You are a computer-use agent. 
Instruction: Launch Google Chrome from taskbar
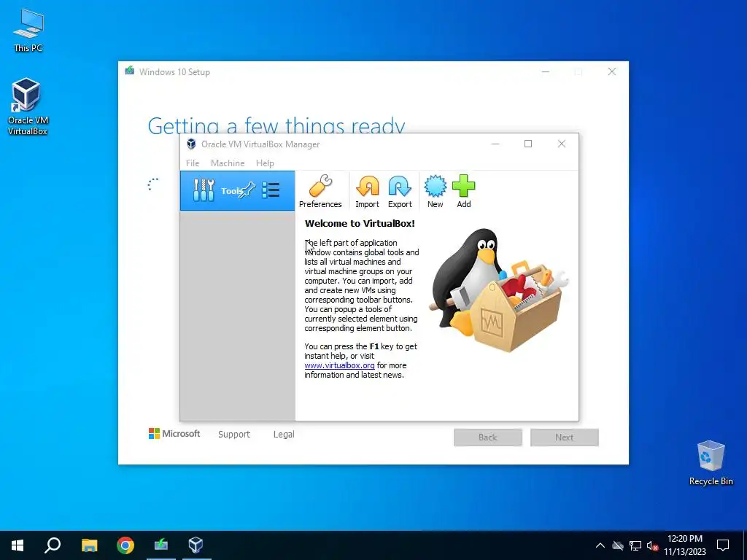[125, 545]
